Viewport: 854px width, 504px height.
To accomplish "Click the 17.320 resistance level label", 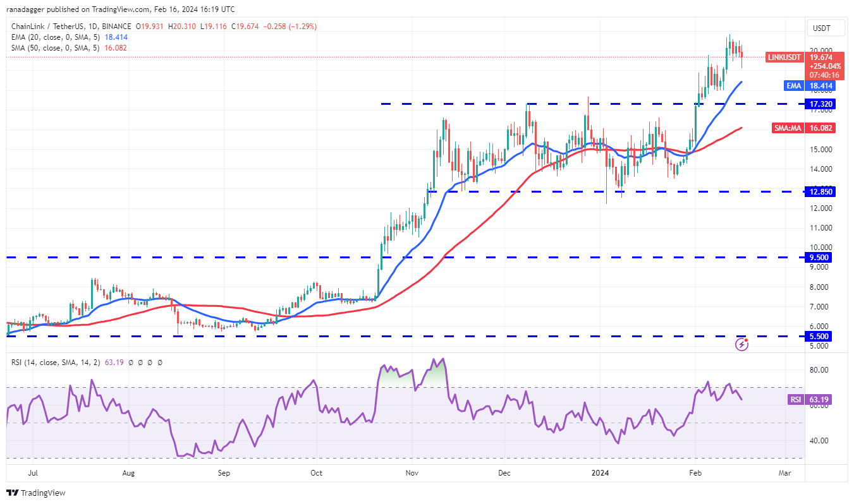I will click(x=822, y=104).
